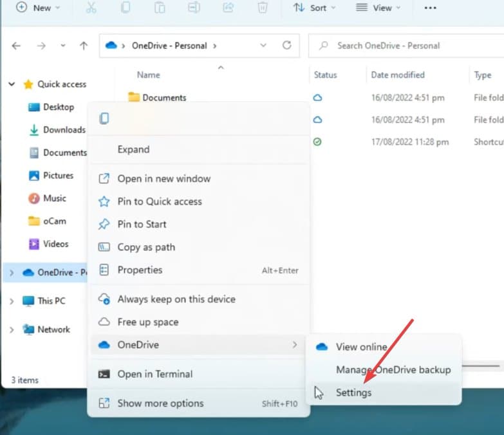Click the 3 items status text
The width and height of the screenshot is (504, 435).
(24, 380)
